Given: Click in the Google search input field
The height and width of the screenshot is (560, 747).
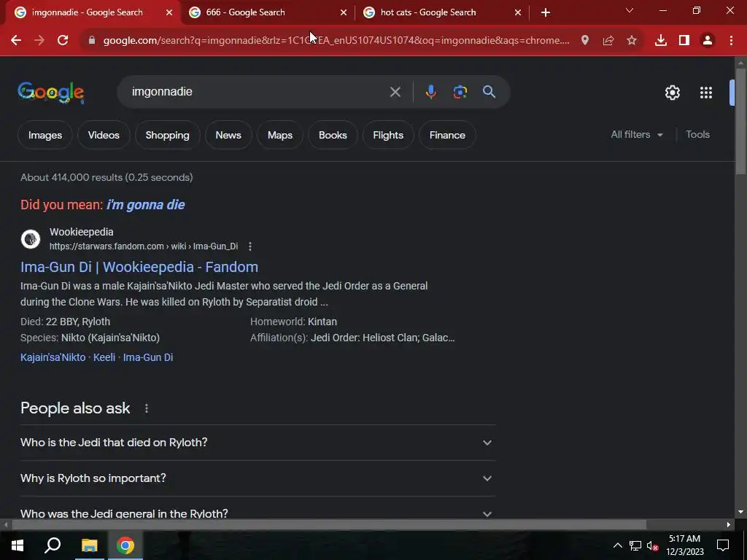Looking at the screenshot, I should [x=258, y=92].
